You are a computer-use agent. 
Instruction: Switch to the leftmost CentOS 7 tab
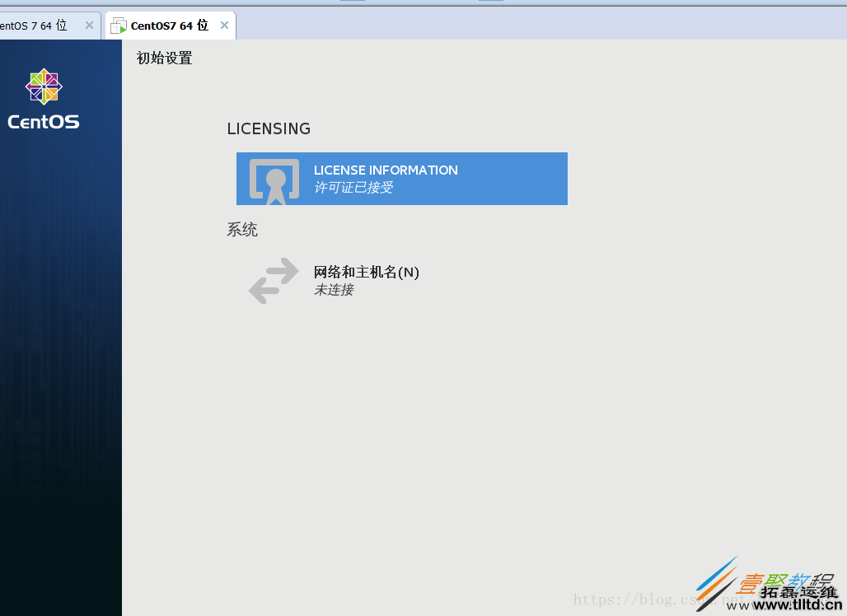(x=37, y=25)
